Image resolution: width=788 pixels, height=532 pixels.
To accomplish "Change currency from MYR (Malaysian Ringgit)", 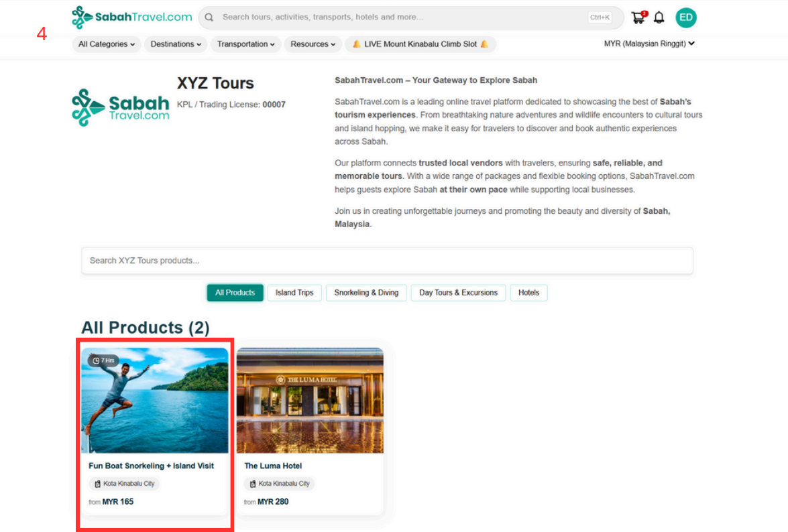I will 649,44.
